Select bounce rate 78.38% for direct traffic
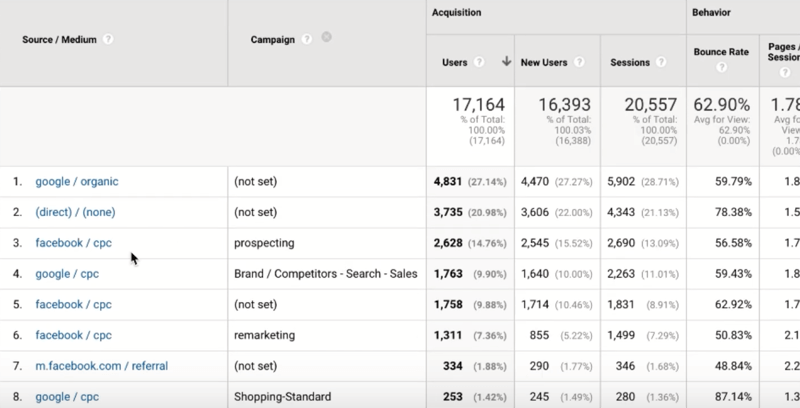Image resolution: width=800 pixels, height=408 pixels. coord(733,212)
